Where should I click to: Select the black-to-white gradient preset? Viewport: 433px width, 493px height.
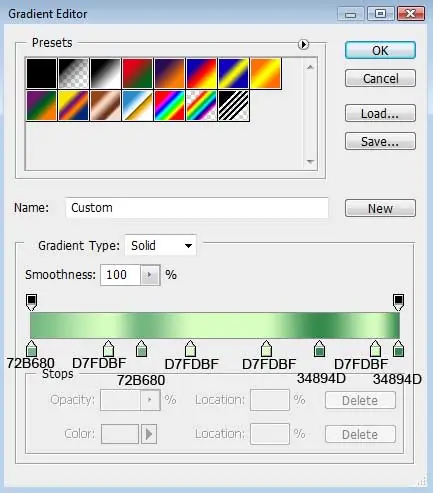click(x=105, y=73)
